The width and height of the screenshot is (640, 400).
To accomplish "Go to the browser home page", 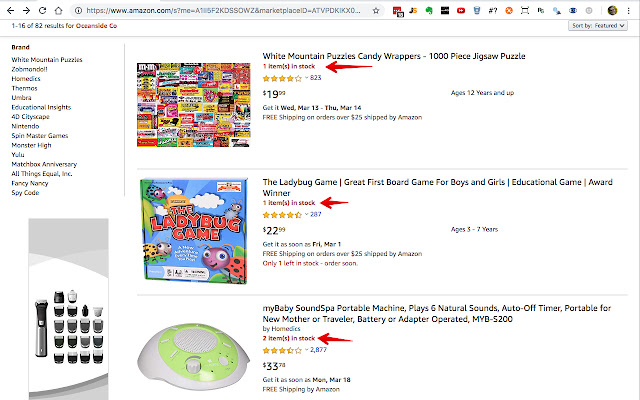I will pyautogui.click(x=65, y=9).
